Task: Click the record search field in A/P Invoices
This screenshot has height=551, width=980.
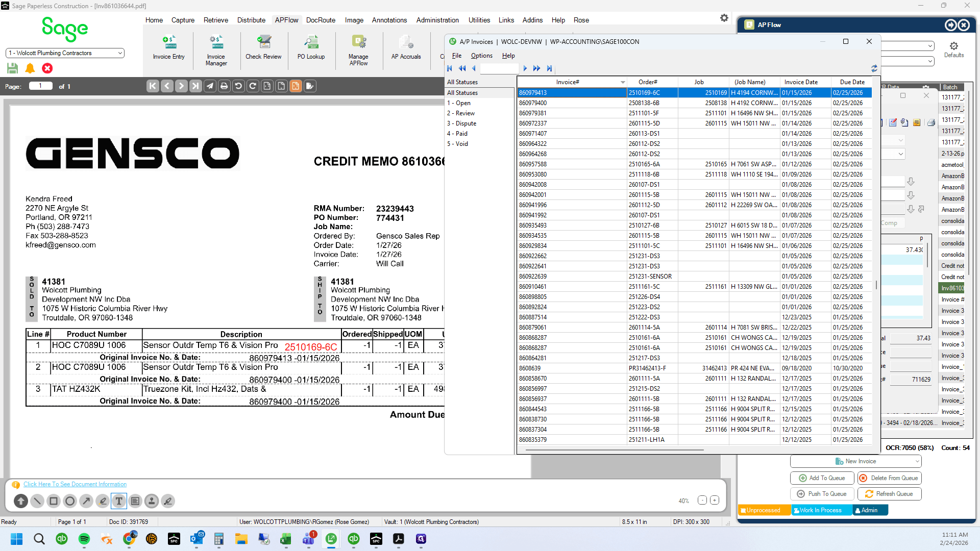Action: 500,68
